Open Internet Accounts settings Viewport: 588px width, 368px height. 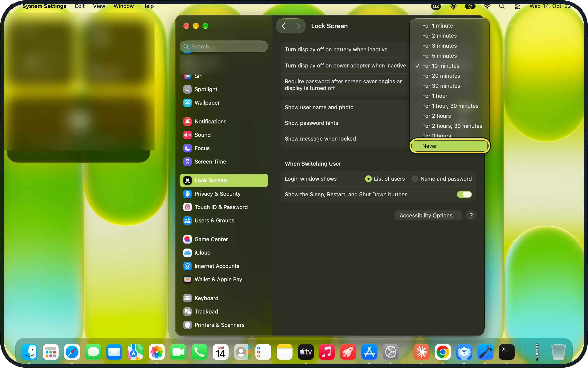(x=224, y=266)
